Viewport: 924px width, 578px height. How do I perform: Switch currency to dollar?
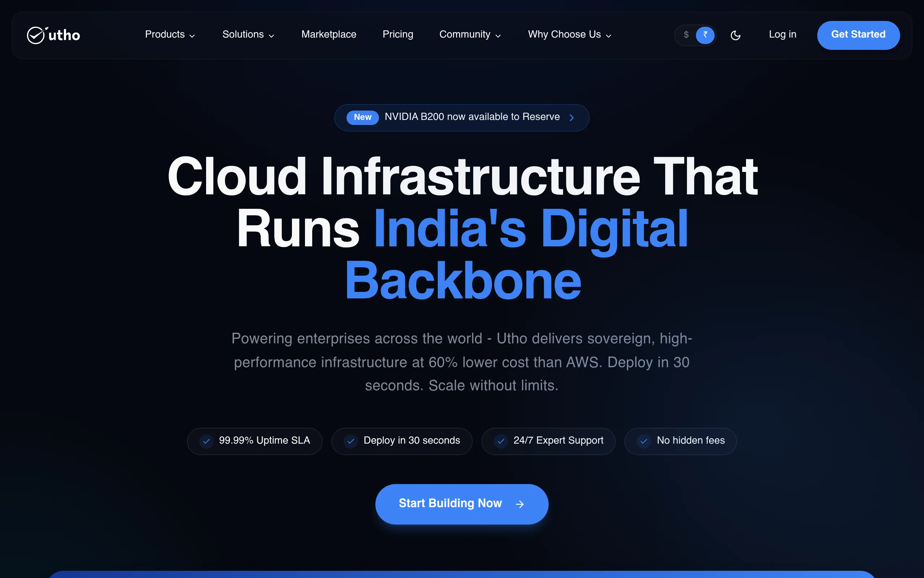(x=686, y=35)
